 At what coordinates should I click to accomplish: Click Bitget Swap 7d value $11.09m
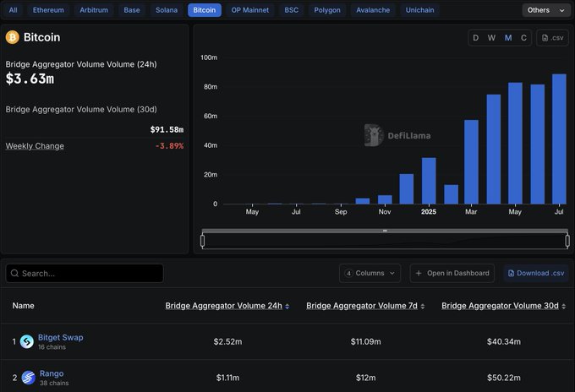coord(365,342)
